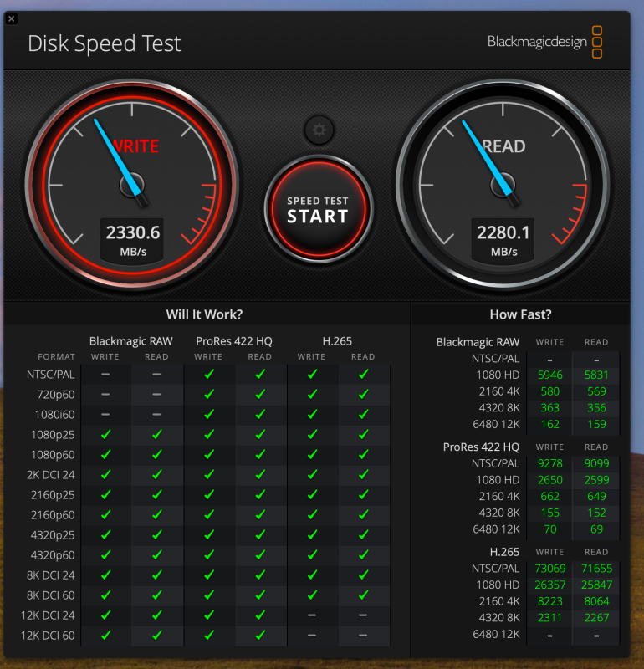This screenshot has height=669, width=644.
Task: Click the READ speed gauge
Action: 503,185
